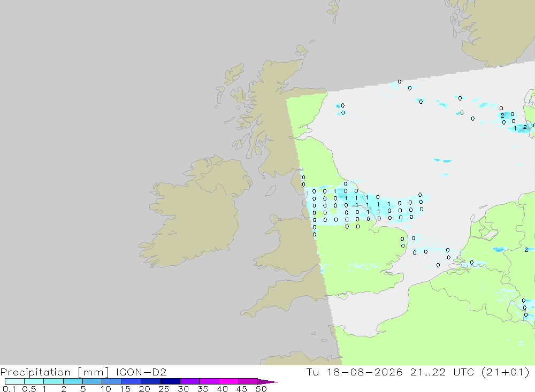Image resolution: width=535 pixels, height=392 pixels.
Task: Click the date '18-08-2026' in the footer
Action: pyautogui.click(x=365, y=372)
